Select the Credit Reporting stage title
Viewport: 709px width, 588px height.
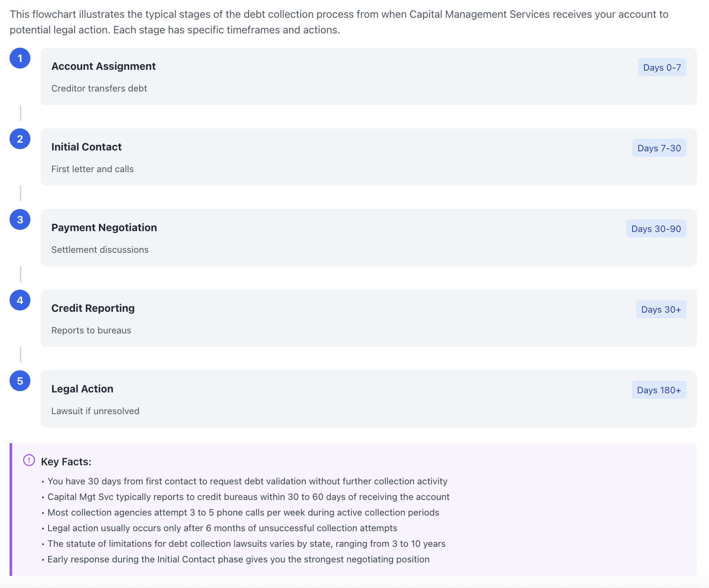click(x=93, y=308)
